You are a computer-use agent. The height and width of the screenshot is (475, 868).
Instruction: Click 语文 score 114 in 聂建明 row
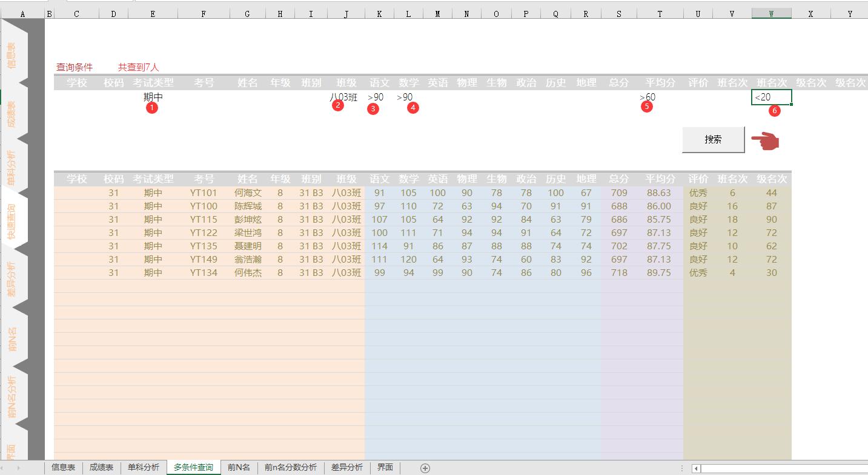[380, 246]
